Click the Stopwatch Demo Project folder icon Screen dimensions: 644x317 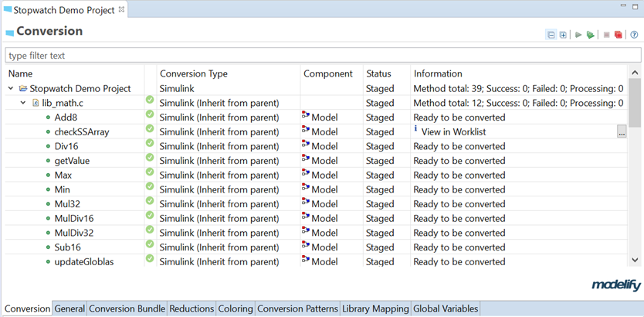click(x=23, y=88)
